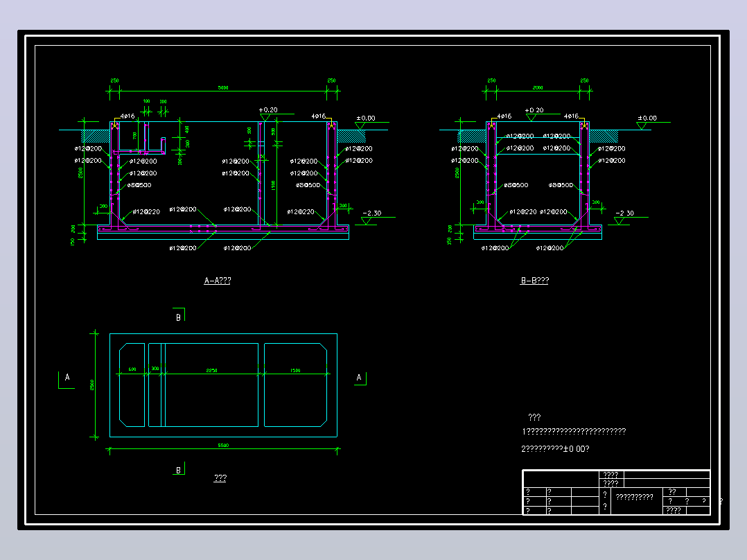Select the 2500 height dimension left of plan

(x=92, y=385)
